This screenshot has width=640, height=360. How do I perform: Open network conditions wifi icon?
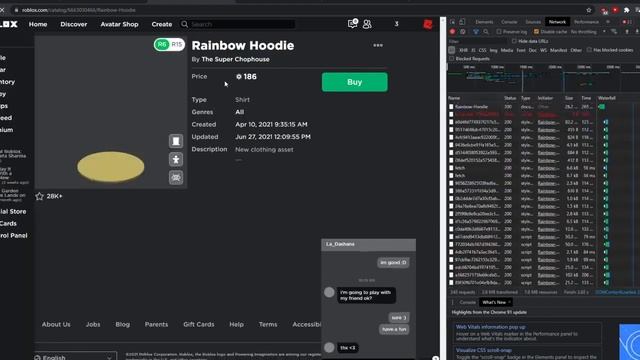pyautogui.click(x=614, y=31)
